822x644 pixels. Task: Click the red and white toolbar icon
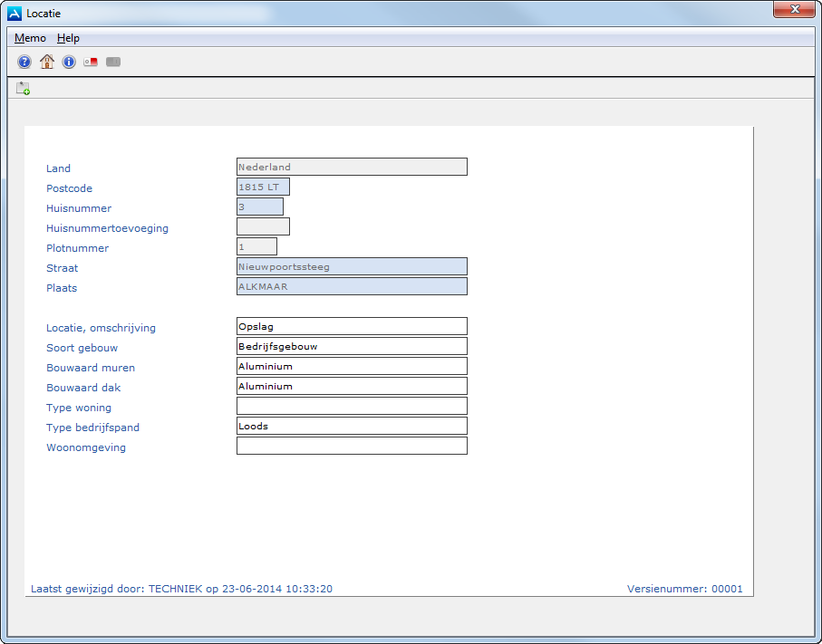[91, 62]
